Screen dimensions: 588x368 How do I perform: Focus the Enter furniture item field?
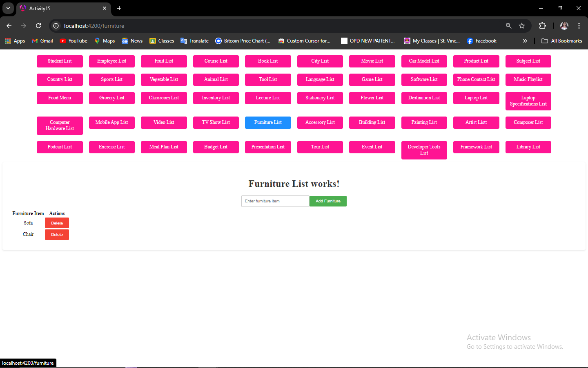[275, 201]
